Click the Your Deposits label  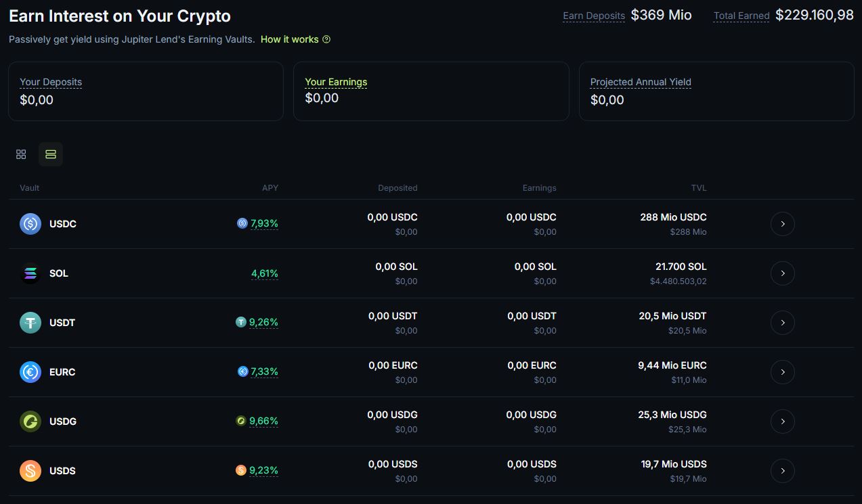[51, 82]
